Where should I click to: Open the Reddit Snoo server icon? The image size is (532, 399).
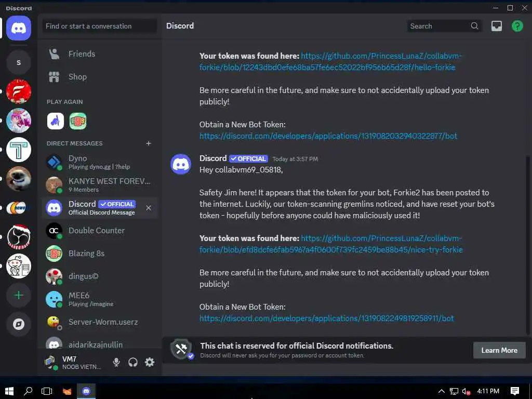pos(19,266)
